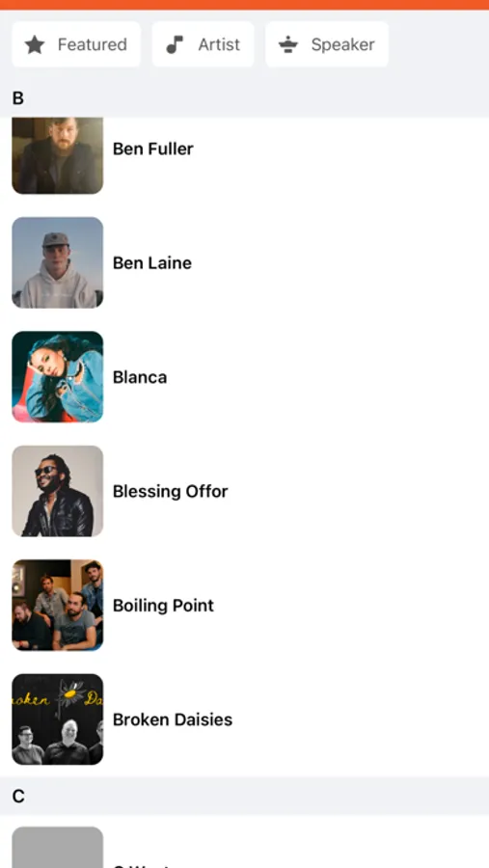
Task: Select the Blessing Offor name
Action: [171, 492]
